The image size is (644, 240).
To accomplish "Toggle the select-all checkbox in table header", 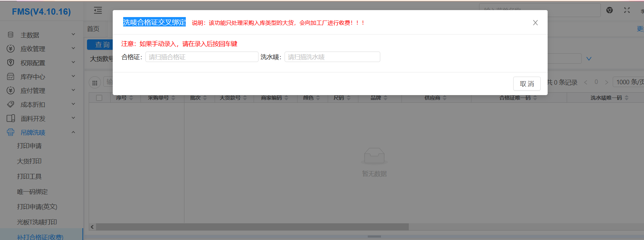I will coord(99,98).
